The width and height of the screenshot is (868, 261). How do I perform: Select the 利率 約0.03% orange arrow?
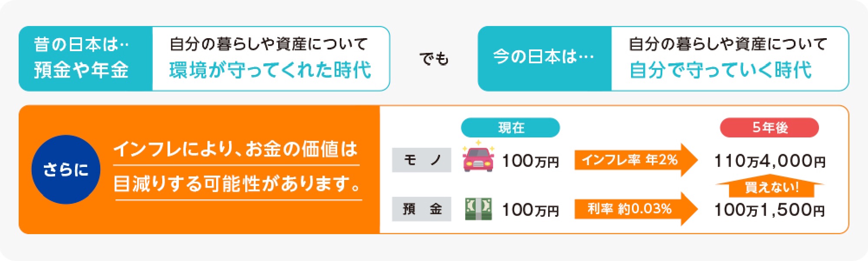pyautogui.click(x=636, y=209)
